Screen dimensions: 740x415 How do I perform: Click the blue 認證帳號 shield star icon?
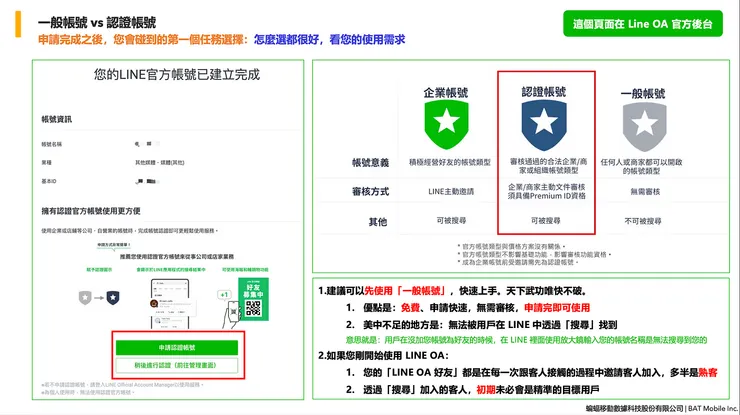(544, 125)
